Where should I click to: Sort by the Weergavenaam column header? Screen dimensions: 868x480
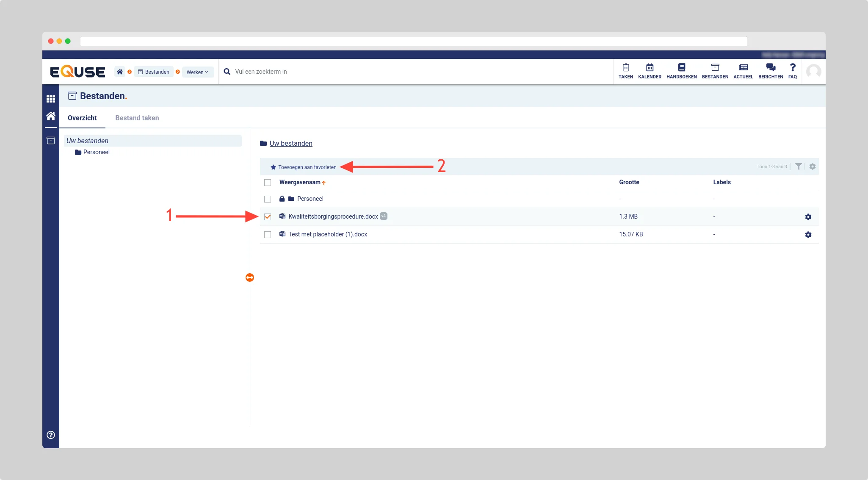tap(300, 183)
